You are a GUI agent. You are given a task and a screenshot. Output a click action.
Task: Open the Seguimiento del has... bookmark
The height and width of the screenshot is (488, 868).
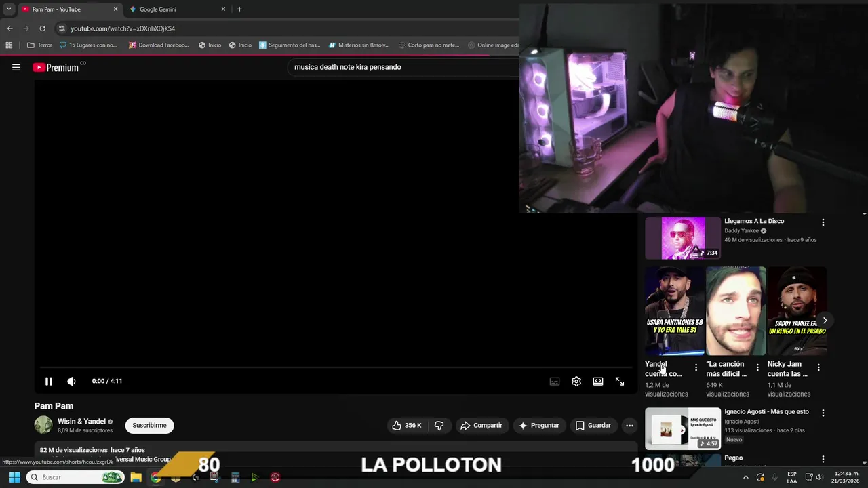coord(290,45)
